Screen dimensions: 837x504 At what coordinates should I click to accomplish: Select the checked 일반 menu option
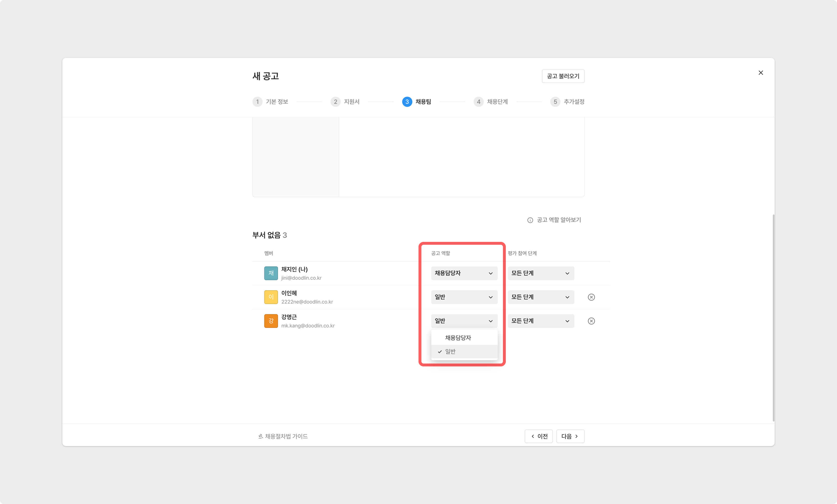(x=451, y=352)
